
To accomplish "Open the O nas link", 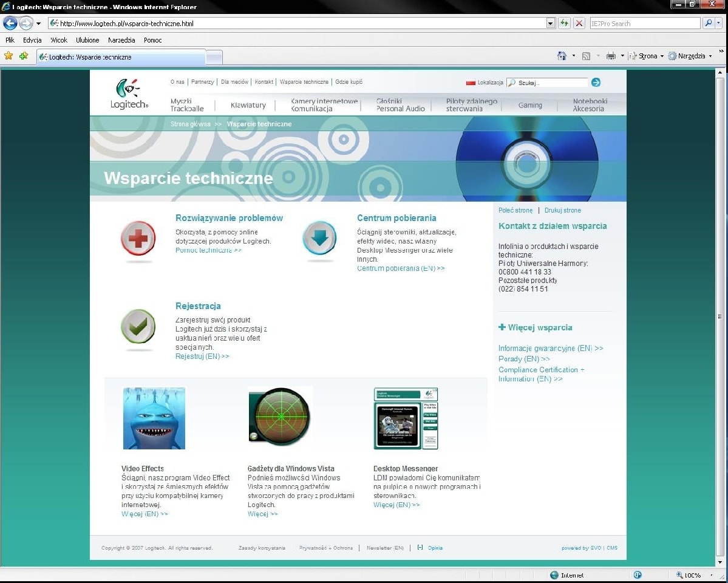I will click(177, 82).
